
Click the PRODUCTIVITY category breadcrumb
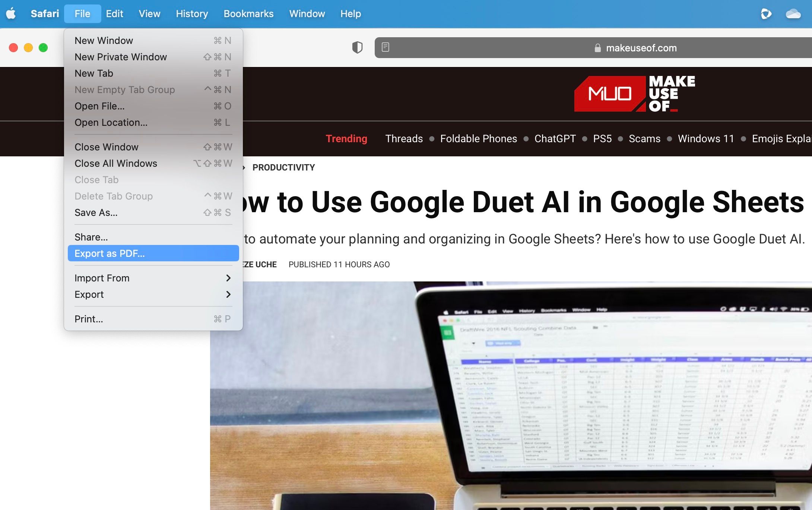[x=283, y=168]
